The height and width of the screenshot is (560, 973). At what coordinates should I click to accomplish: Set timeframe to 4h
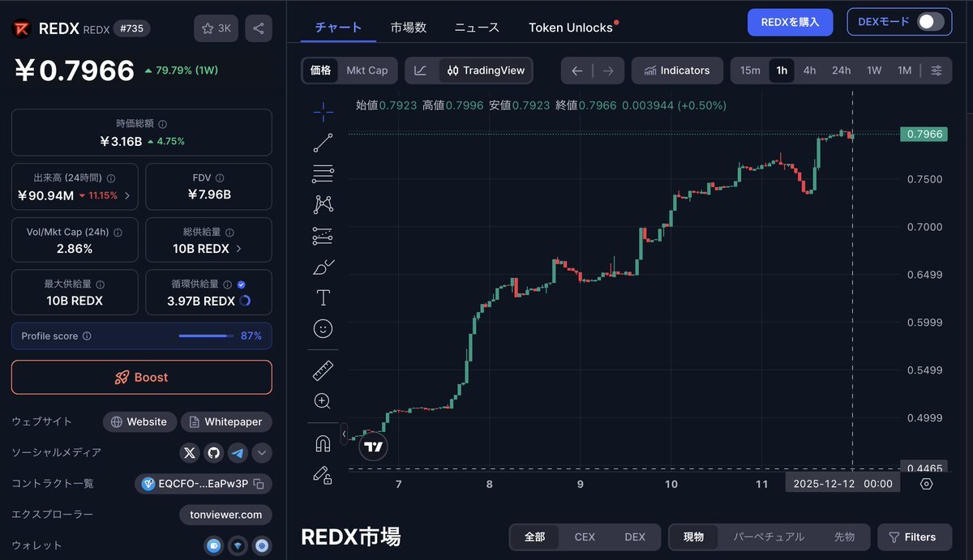click(x=809, y=71)
